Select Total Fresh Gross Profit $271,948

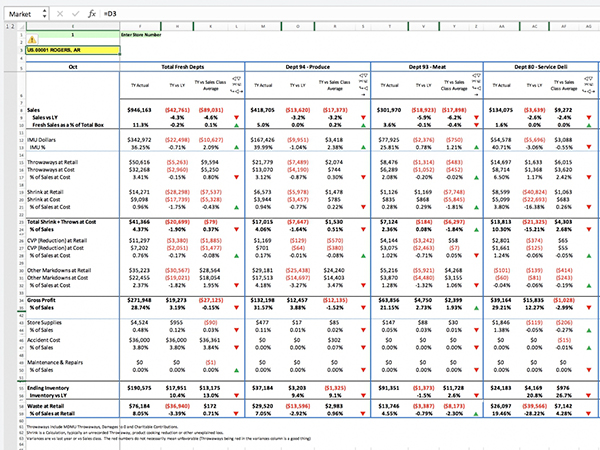pyautogui.click(x=139, y=300)
